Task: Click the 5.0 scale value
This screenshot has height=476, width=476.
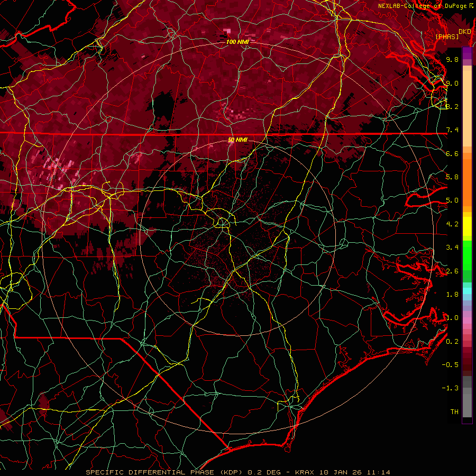Action: coord(452,200)
